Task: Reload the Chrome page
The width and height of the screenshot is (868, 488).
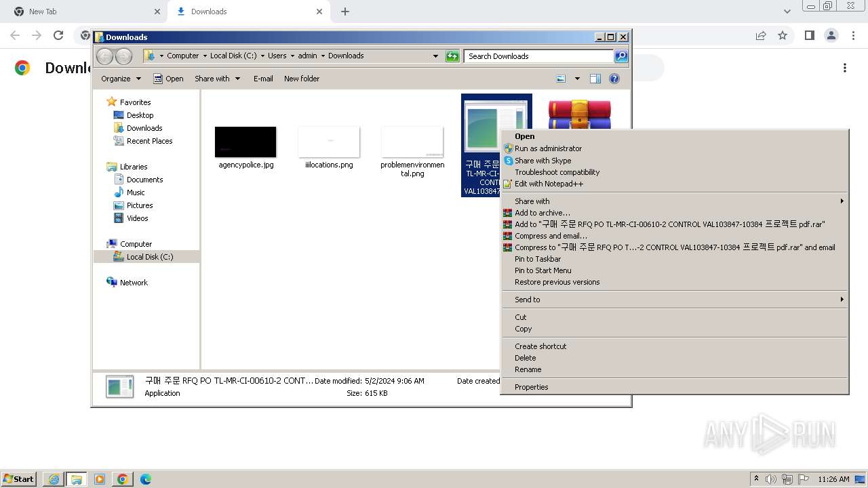Action: (58, 35)
